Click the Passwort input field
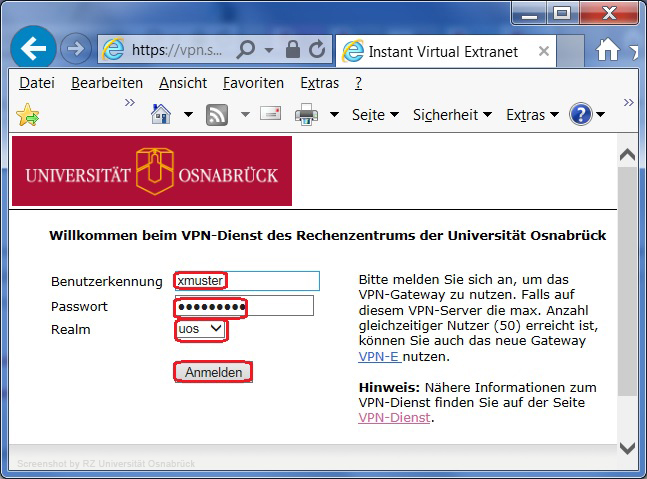 (244, 306)
